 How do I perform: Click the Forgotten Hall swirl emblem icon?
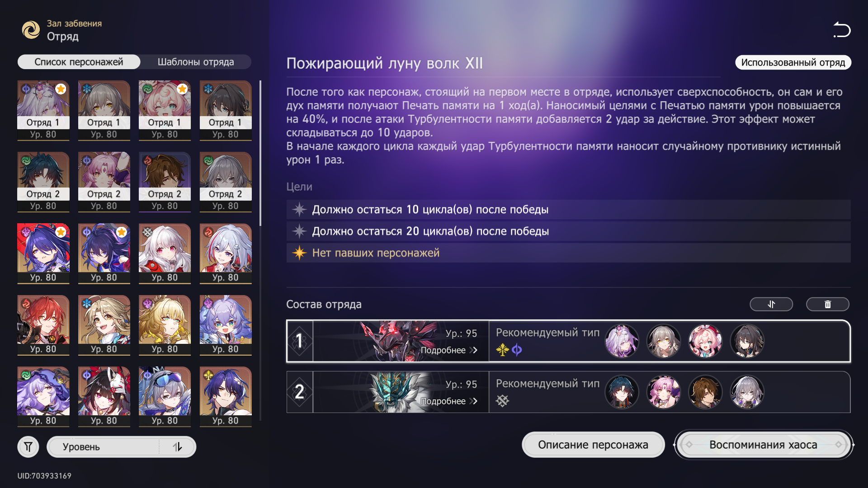31,30
